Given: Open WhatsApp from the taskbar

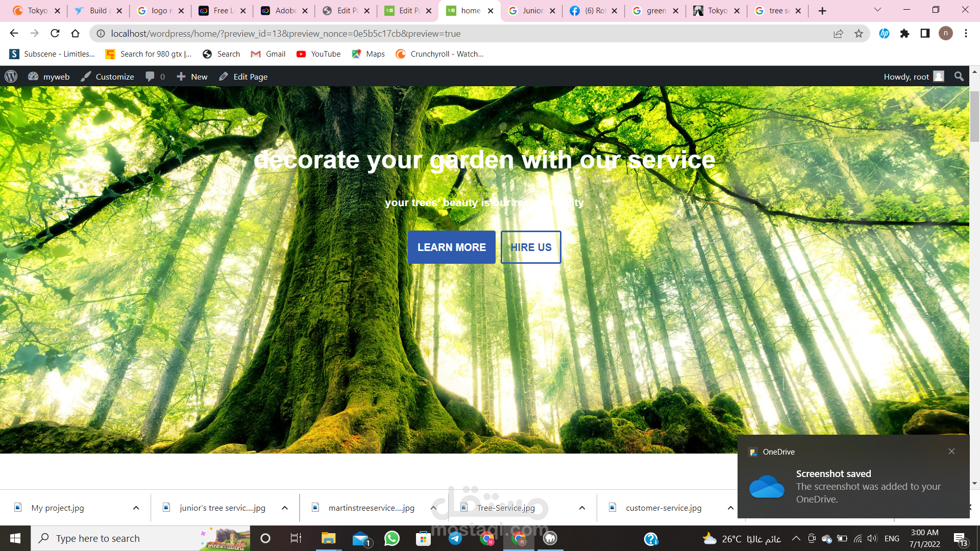Looking at the screenshot, I should pos(391,538).
